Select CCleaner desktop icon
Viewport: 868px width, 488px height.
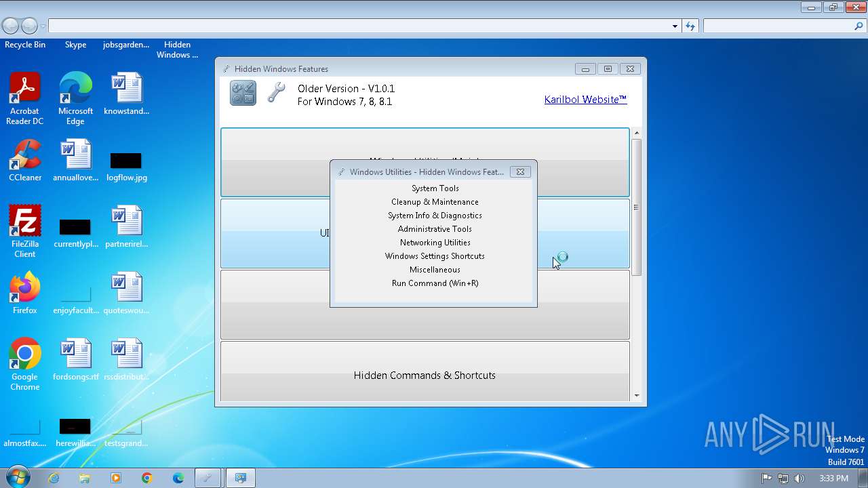[x=25, y=161]
